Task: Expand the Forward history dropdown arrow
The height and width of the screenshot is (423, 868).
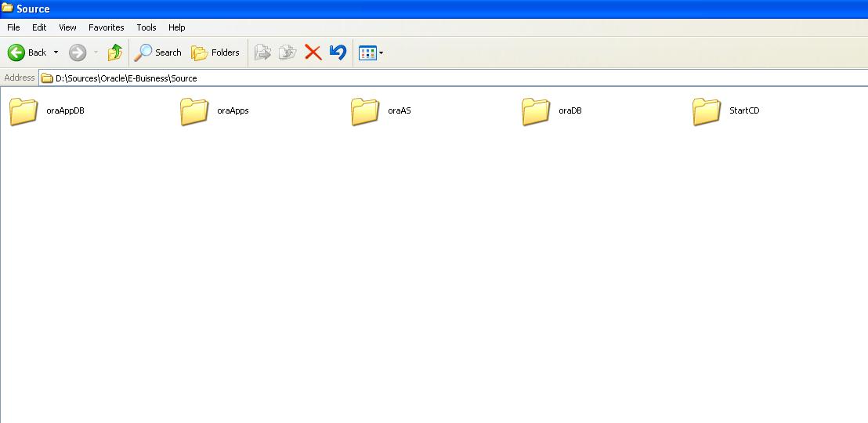Action: 96,52
